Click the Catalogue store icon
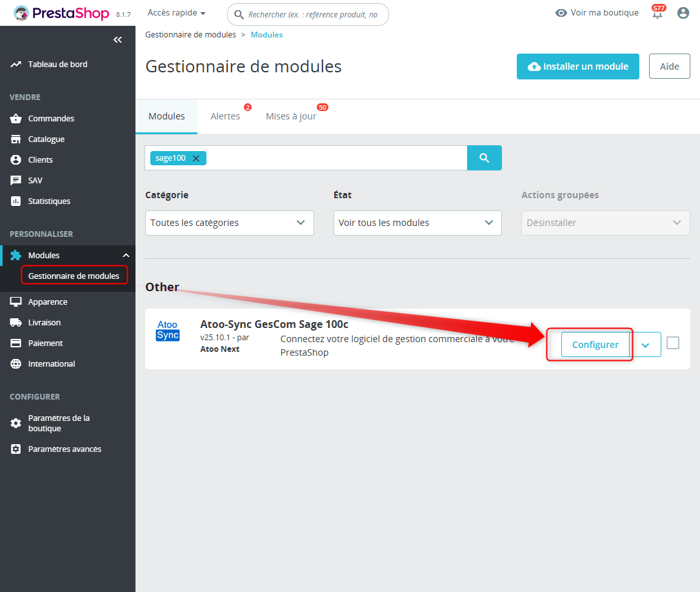Screen dimensions: 700x592 [15, 139]
